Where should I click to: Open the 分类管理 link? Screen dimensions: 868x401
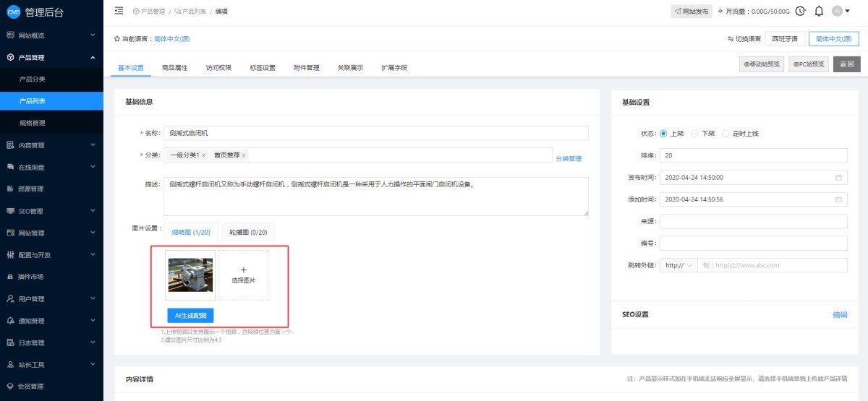pos(569,158)
